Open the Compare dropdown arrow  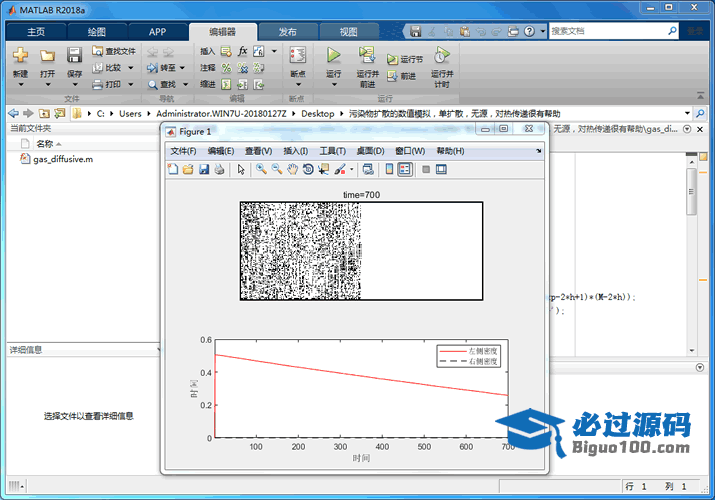[131, 68]
